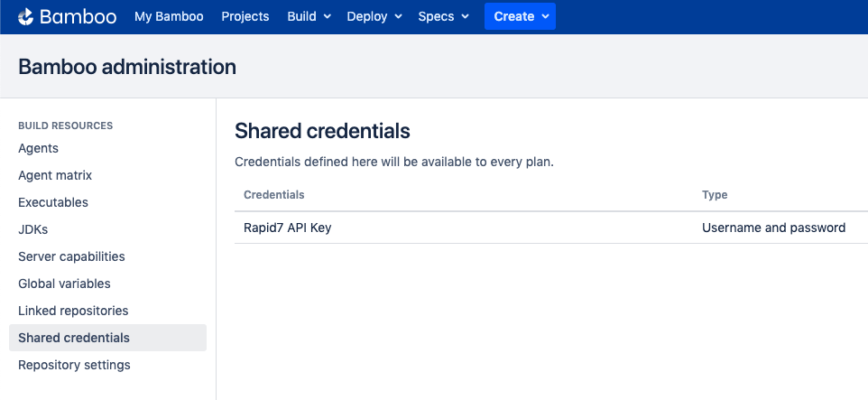Open Executables settings page
This screenshot has width=868, height=400.
pos(53,202)
